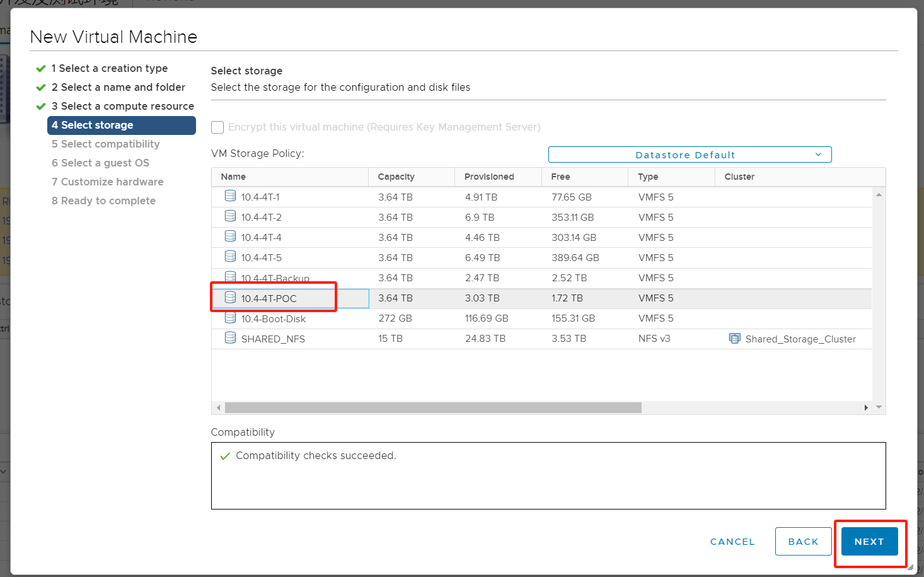This screenshot has width=924, height=577.
Task: Go to step 3 Select a compute resource
Action: 123,106
